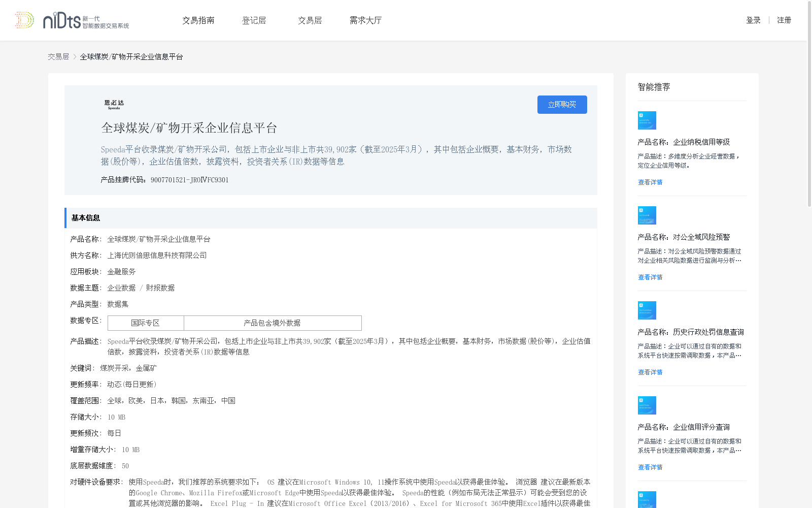View details of 企业纳税信用等级
The height and width of the screenshot is (508, 812).
pyautogui.click(x=650, y=182)
